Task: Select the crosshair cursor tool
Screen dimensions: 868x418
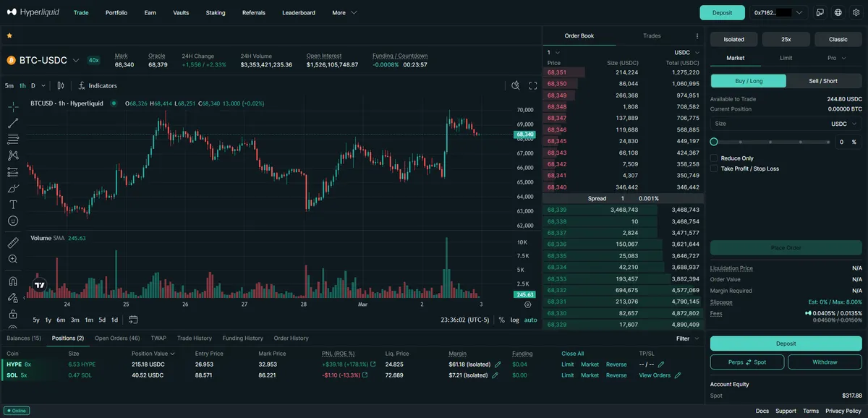Action: pos(13,106)
